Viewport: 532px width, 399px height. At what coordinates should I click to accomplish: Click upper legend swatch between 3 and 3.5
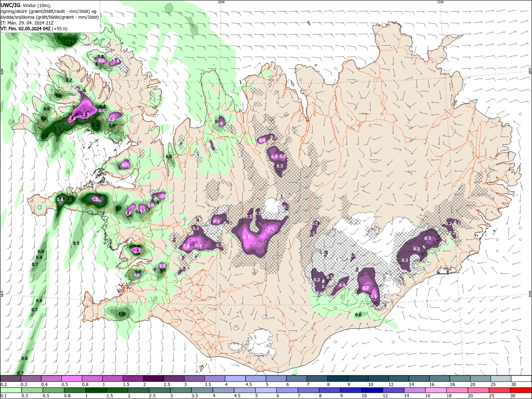[194, 379]
